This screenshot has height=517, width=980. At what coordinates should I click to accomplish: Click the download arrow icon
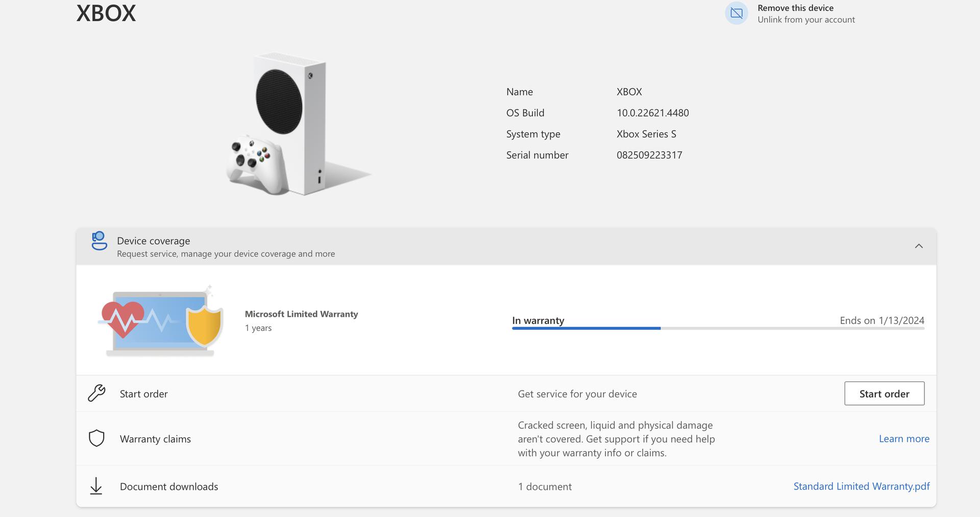pos(96,486)
